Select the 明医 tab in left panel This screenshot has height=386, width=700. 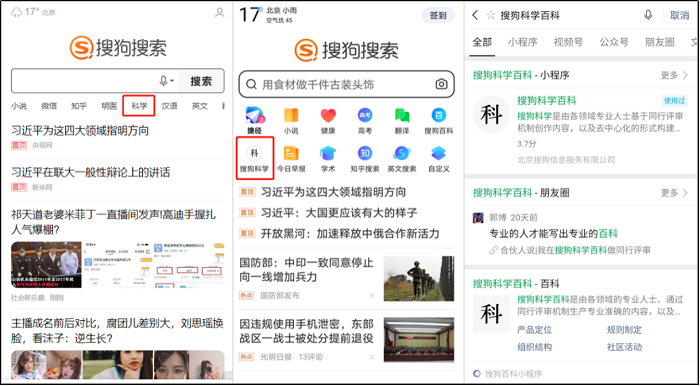[x=109, y=106]
